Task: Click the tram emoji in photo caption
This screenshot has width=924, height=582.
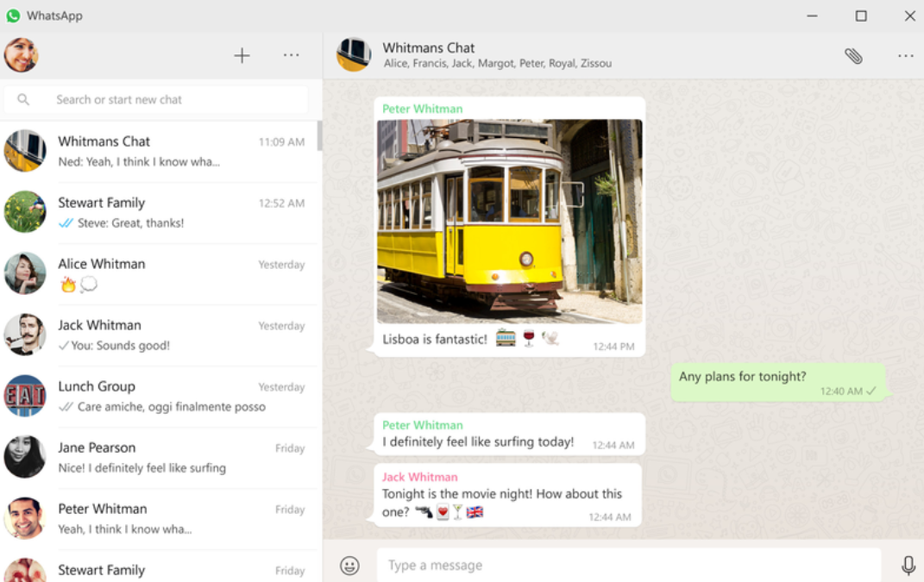Action: [x=506, y=337]
